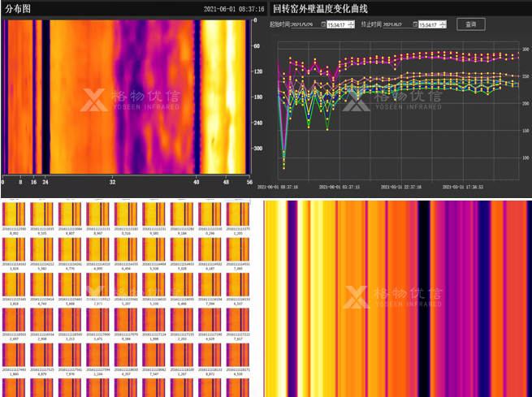Click the 16 mark on distribution horizontal axis
The width and height of the screenshot is (532, 397).
[33, 182]
